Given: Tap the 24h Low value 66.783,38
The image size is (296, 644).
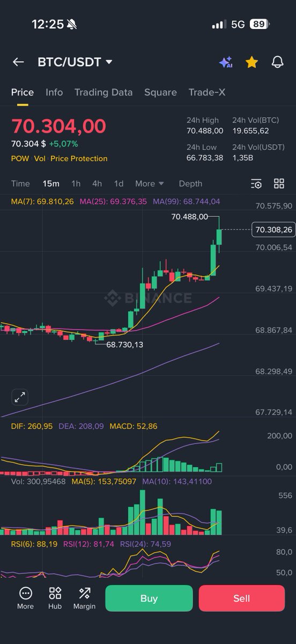Looking at the screenshot, I should [x=205, y=158].
